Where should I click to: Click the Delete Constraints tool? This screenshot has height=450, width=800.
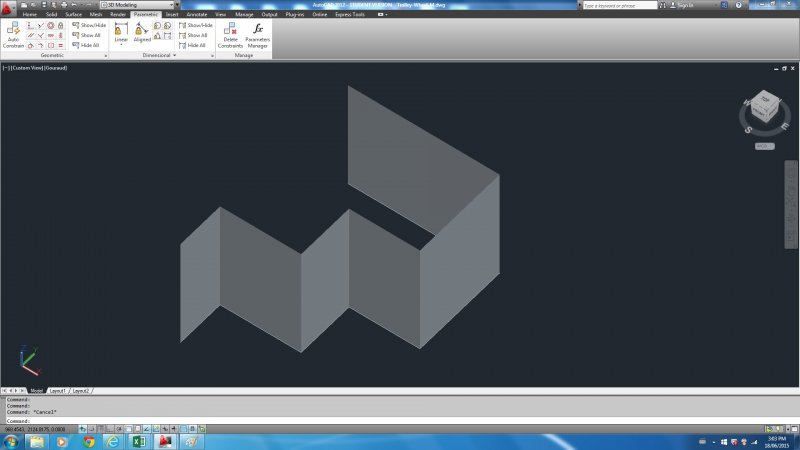pyautogui.click(x=230, y=35)
